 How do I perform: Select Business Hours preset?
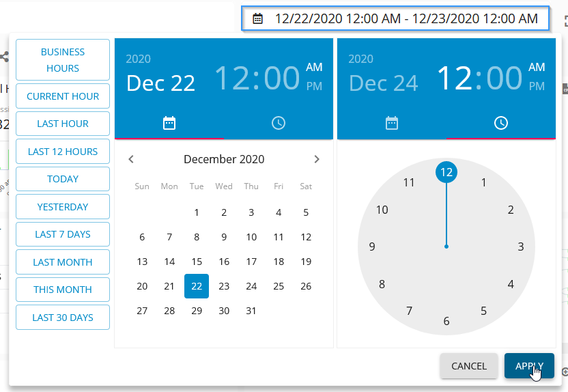tap(63, 60)
